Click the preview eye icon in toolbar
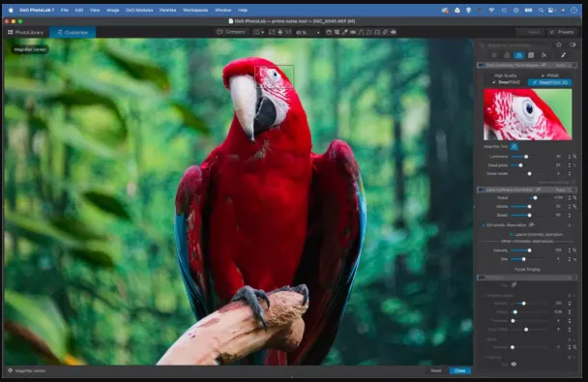The height and width of the screenshot is (382, 588). pyautogui.click(x=394, y=32)
